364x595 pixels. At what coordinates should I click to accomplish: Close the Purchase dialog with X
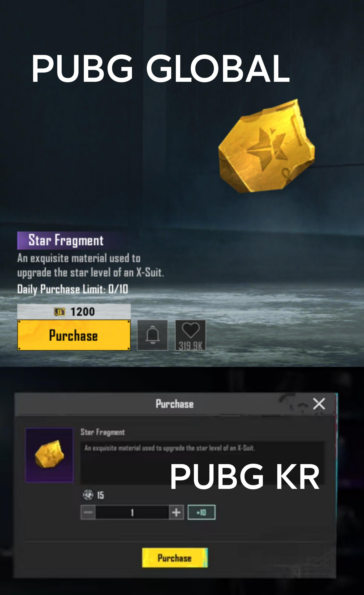(x=319, y=404)
